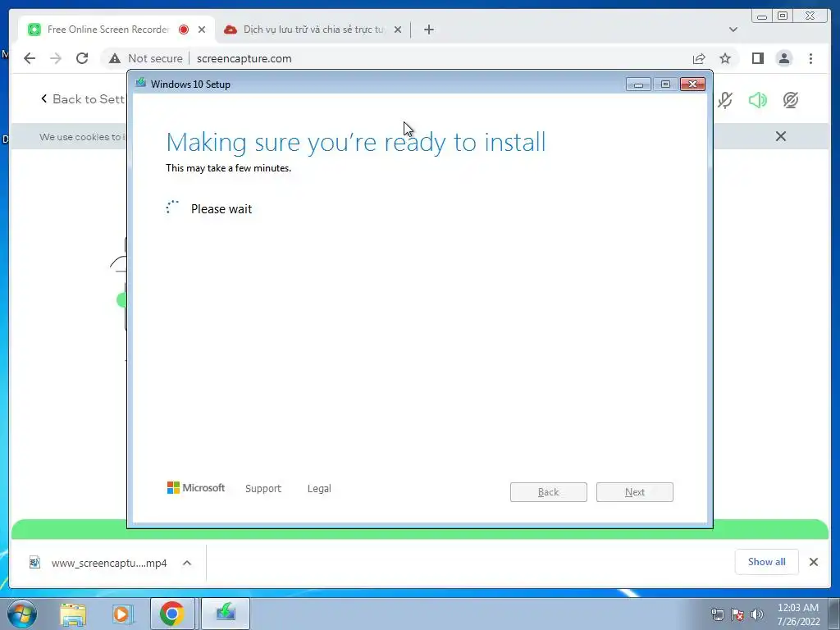Open Chrome three-dot menu
Screen dimensions: 840x630
pyautogui.click(x=810, y=58)
